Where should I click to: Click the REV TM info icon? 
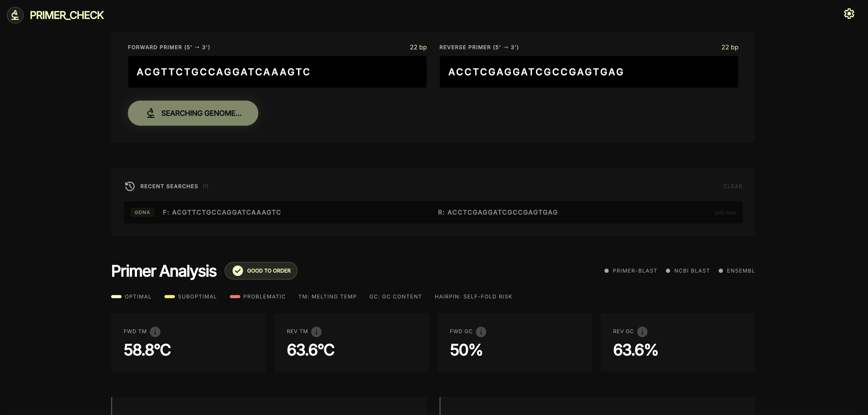click(x=316, y=332)
